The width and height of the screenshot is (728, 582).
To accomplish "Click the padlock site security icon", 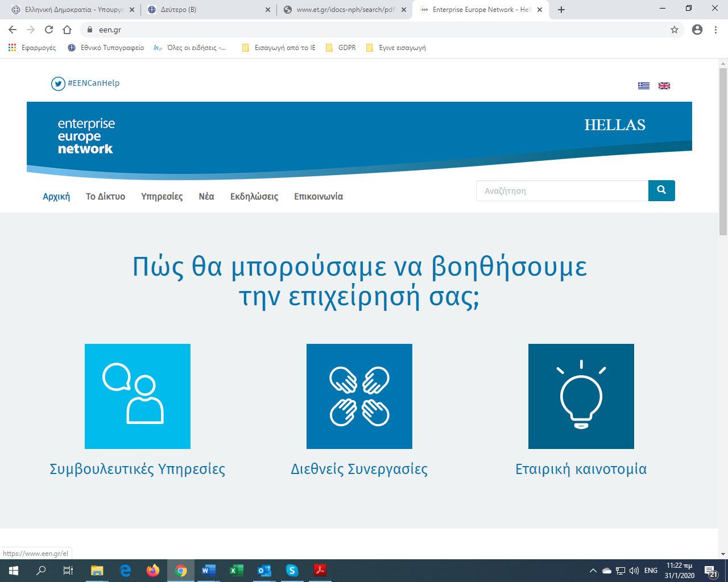I will pos(89,30).
